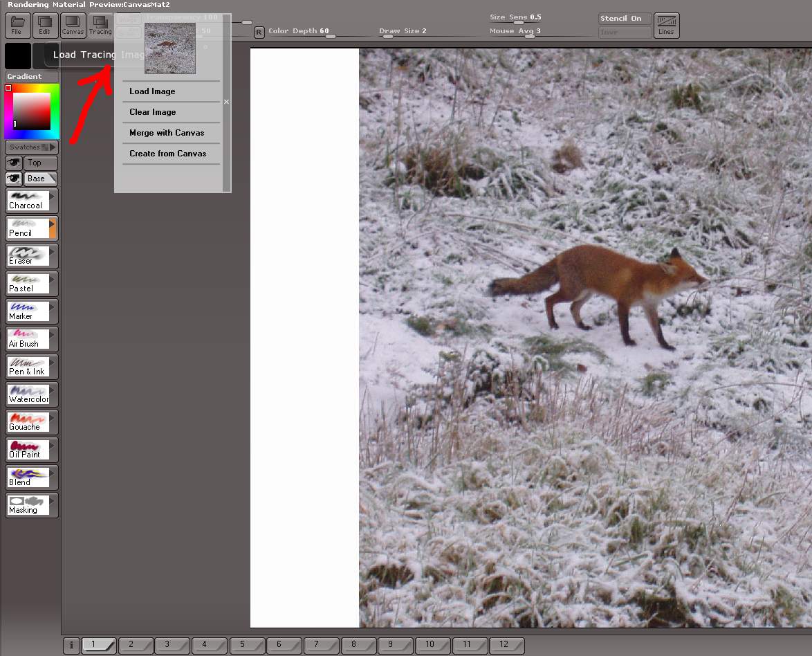Switch to page tab 5
812x656 pixels.
pos(246,645)
